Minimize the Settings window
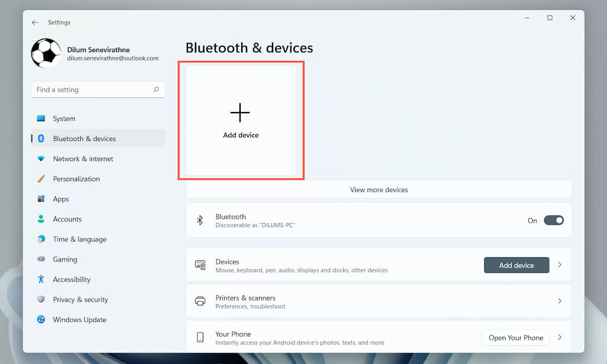The image size is (607, 364). pos(527,18)
